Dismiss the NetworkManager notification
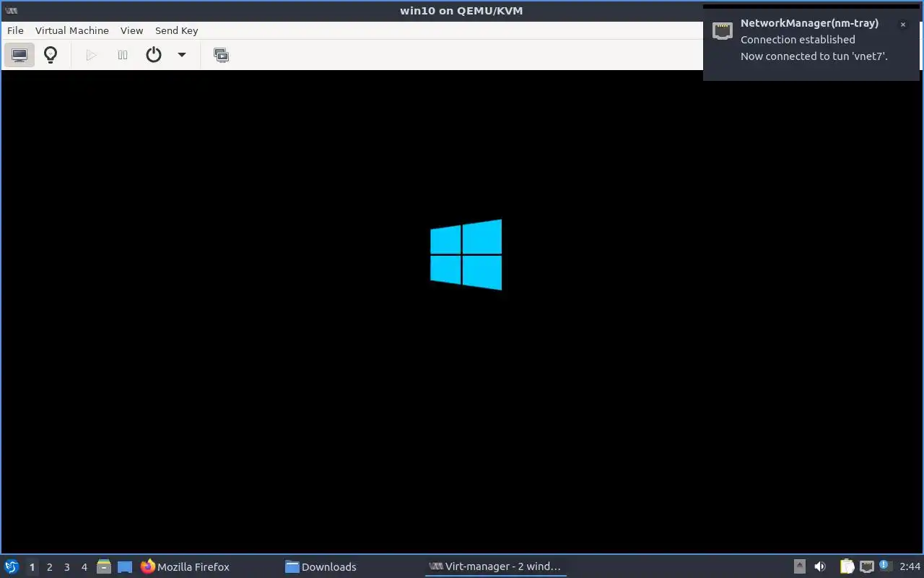Image resolution: width=924 pixels, height=578 pixels. tap(902, 25)
